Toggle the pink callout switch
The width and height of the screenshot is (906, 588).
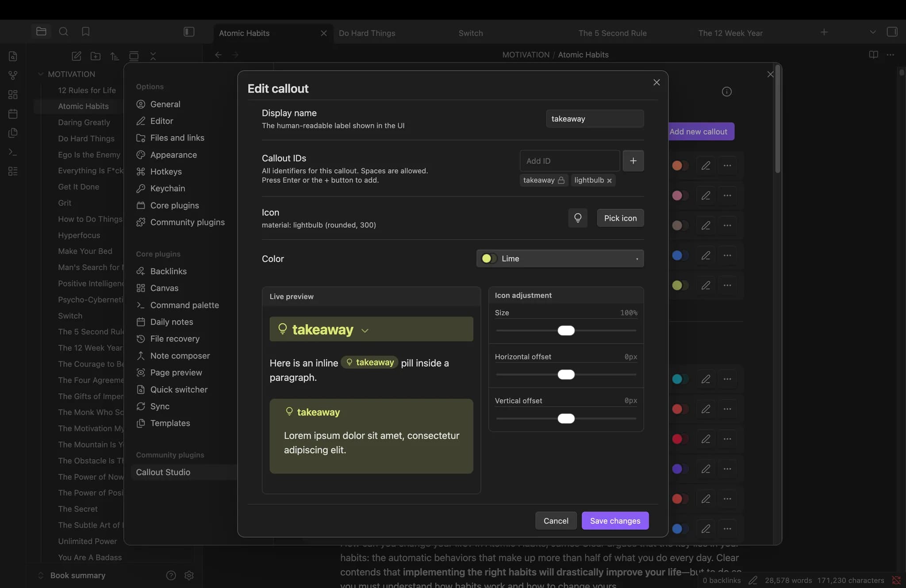coord(680,195)
